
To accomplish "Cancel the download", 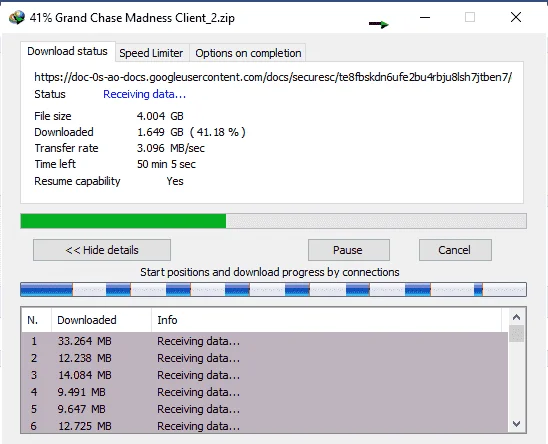I will (455, 250).
